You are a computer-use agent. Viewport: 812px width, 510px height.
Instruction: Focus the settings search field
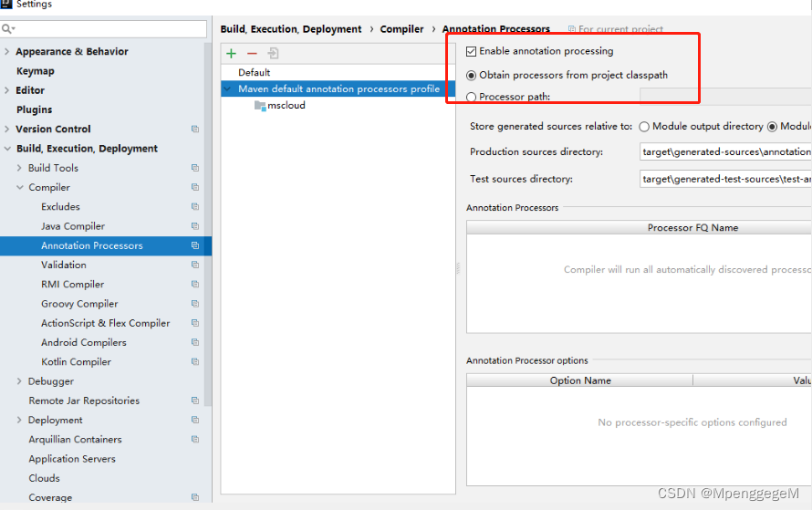click(104, 29)
